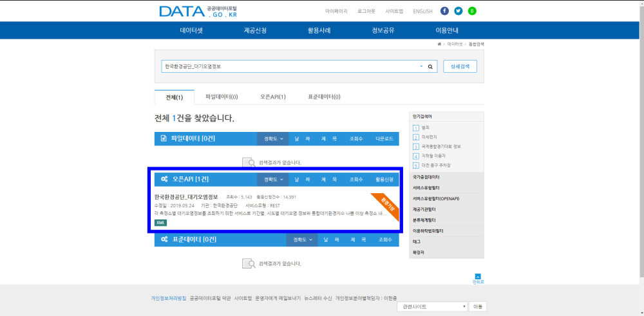
Task: Expand the 제공기관필터 section
Action: coord(446,209)
